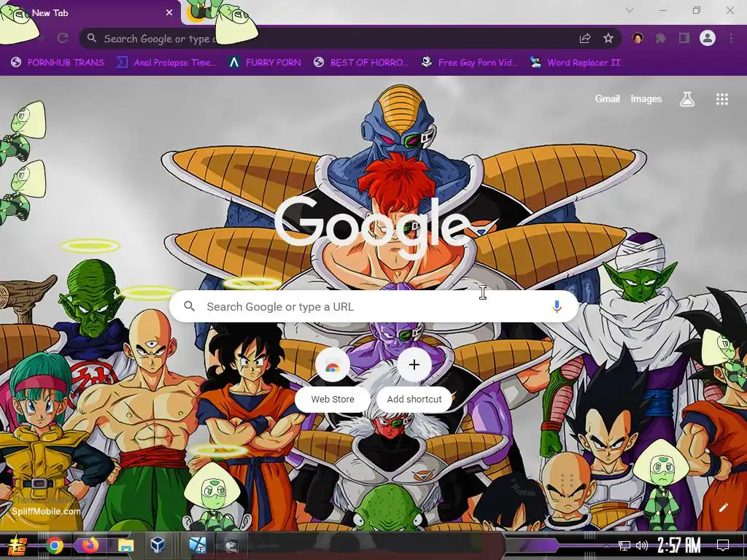This screenshot has height=560, width=747.
Task: Click the XP taskbar icon
Action: pos(197,545)
